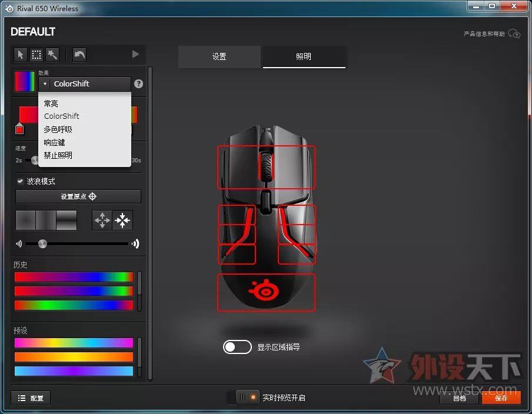The image size is (532, 414).
Task: Pick 禁止照明 to disable lighting
Action: tap(58, 155)
